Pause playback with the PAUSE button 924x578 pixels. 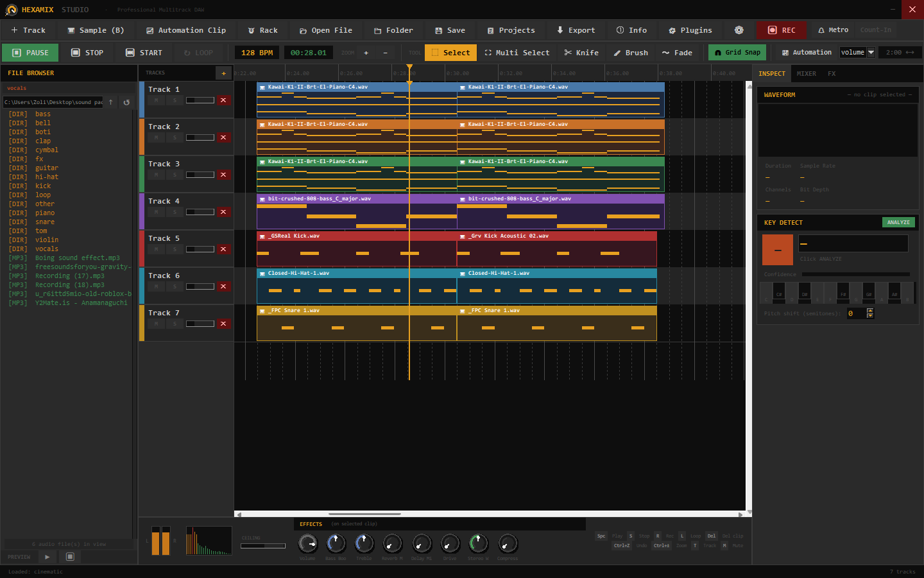[x=30, y=53]
